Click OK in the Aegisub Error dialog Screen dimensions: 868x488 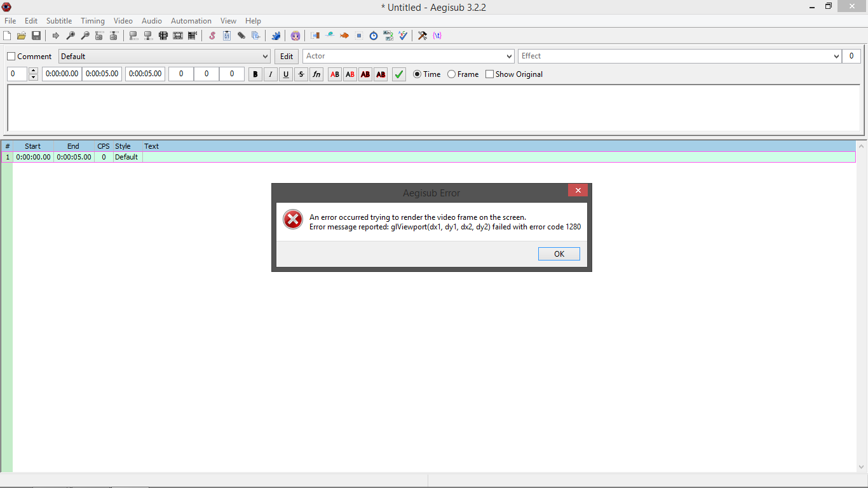559,254
